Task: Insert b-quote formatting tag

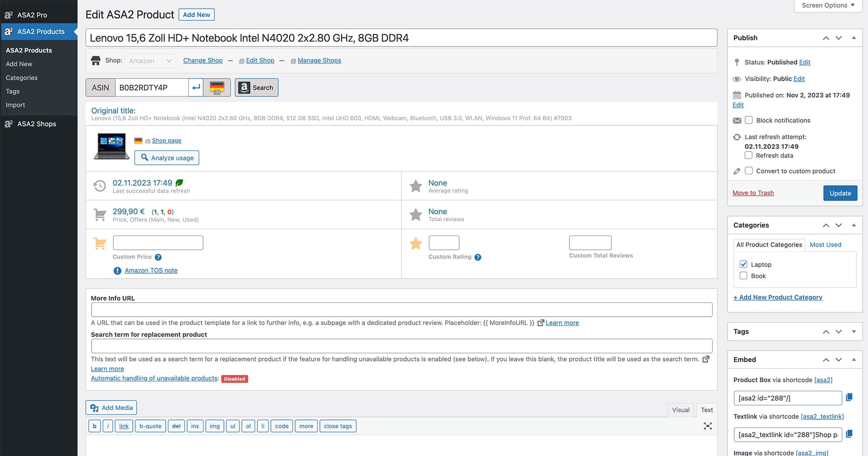Action: pos(150,426)
